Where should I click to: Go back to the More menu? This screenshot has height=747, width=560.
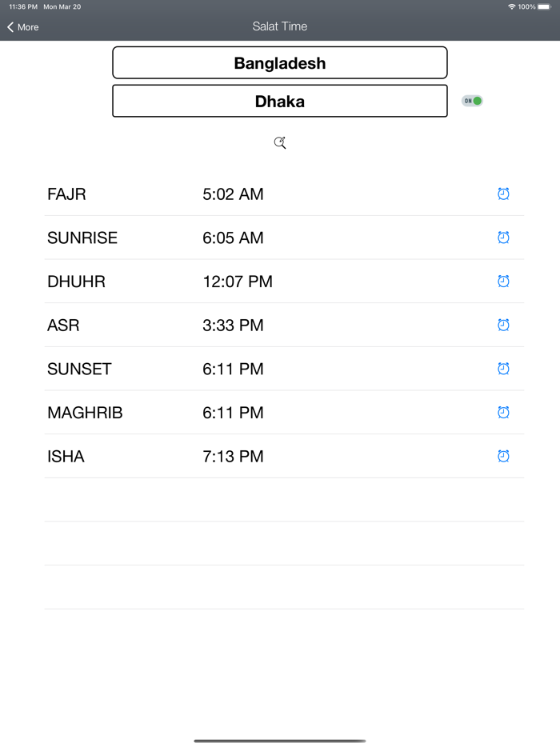23,27
